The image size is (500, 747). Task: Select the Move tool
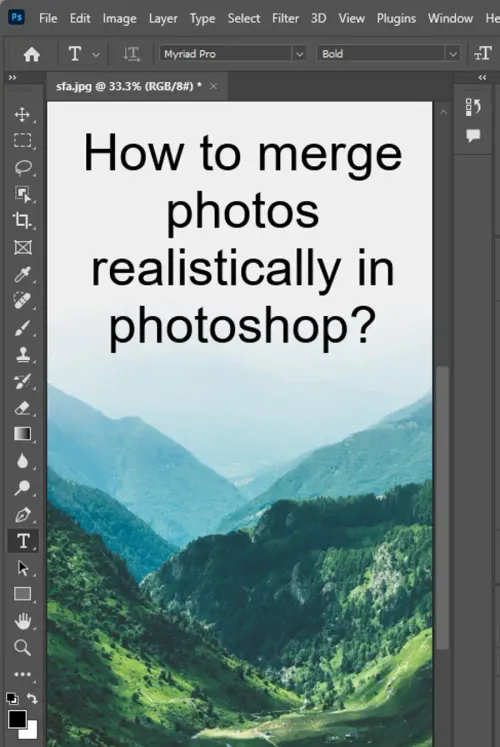[22, 114]
